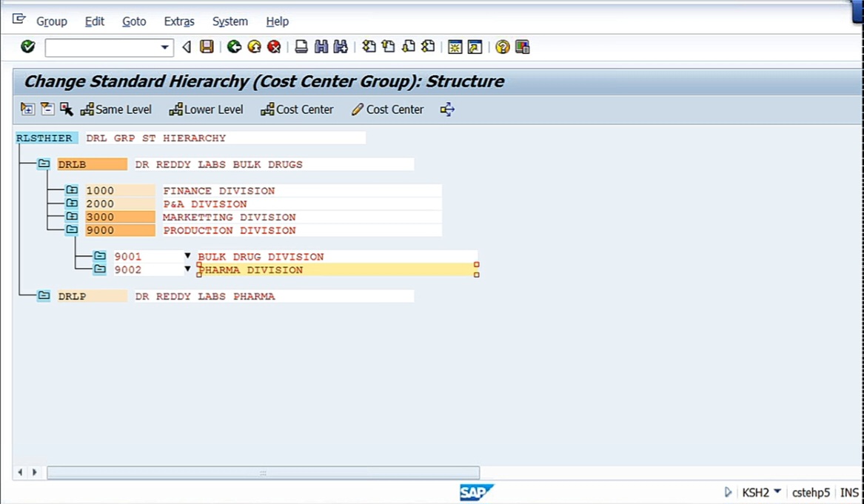
Task: Open the KSH2 status bar dropdown
Action: [x=777, y=491]
